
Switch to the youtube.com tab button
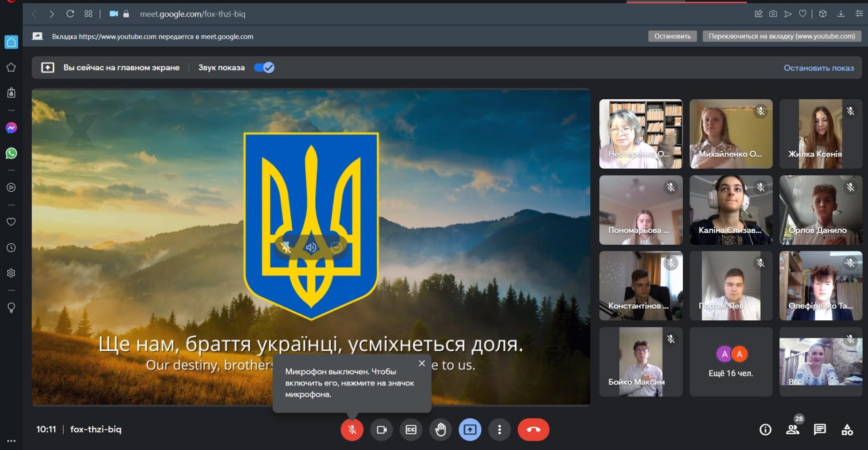click(781, 36)
